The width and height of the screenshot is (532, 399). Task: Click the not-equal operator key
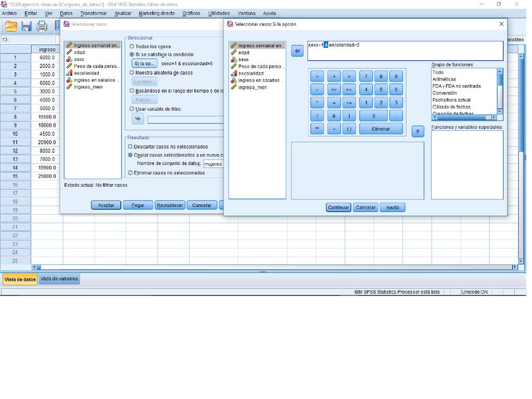point(349,102)
